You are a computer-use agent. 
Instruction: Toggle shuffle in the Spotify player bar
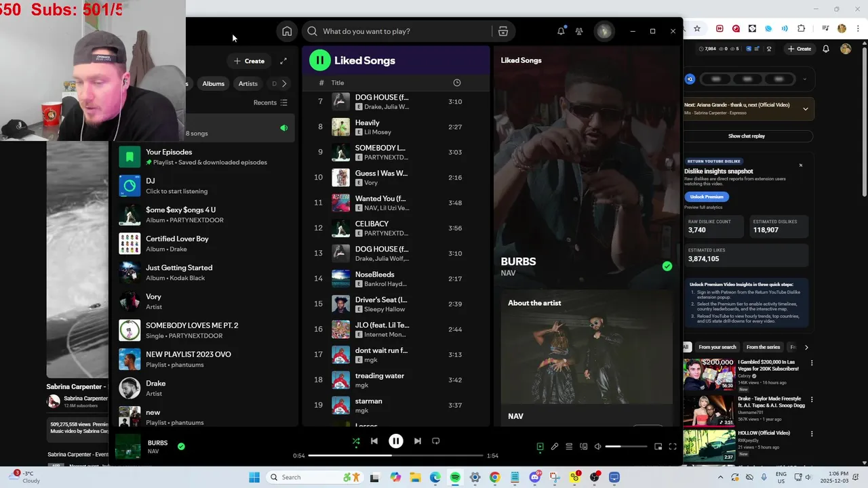pyautogui.click(x=356, y=441)
